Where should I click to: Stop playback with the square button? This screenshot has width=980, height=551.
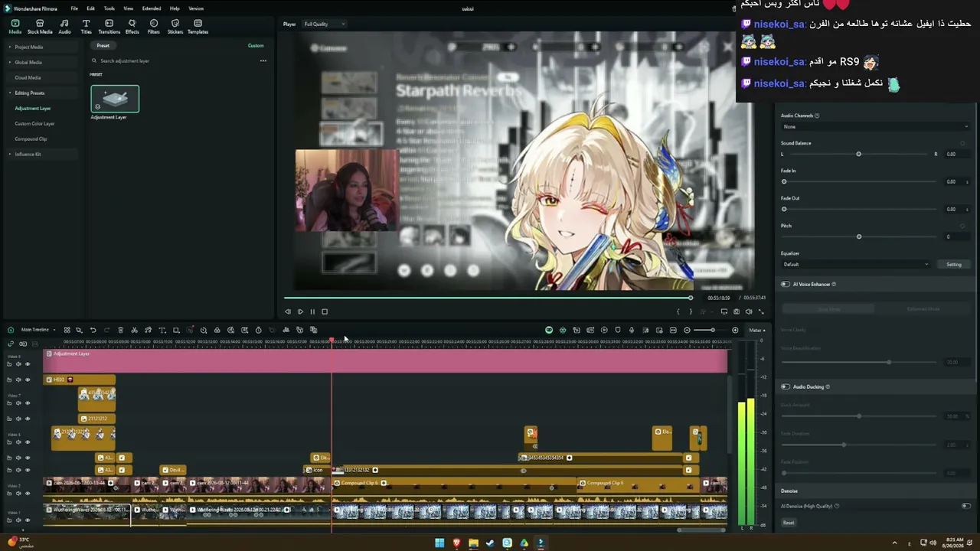click(x=325, y=311)
